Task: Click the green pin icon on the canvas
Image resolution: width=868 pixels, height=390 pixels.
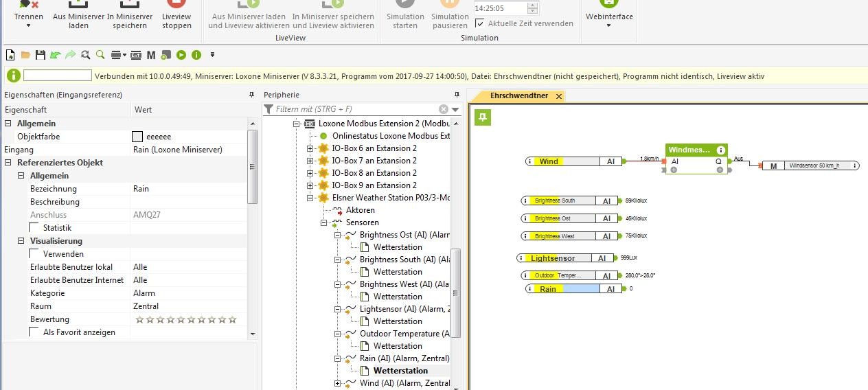Action: click(483, 118)
